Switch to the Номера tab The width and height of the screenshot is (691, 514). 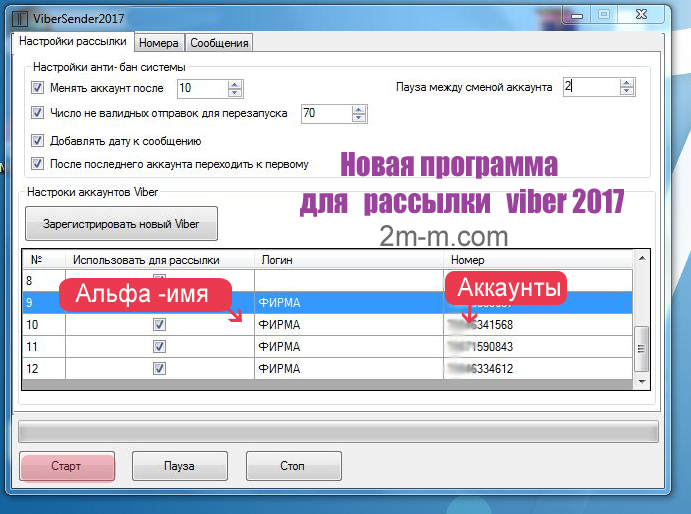point(159,43)
